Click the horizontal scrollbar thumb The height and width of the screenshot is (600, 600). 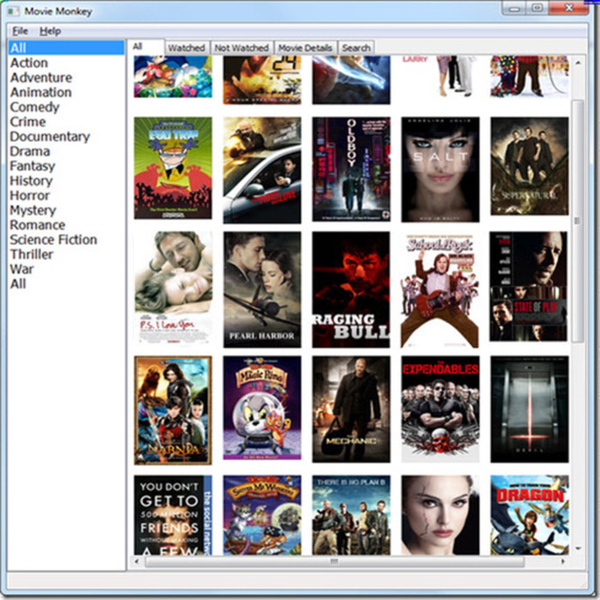pyautogui.click(x=334, y=561)
